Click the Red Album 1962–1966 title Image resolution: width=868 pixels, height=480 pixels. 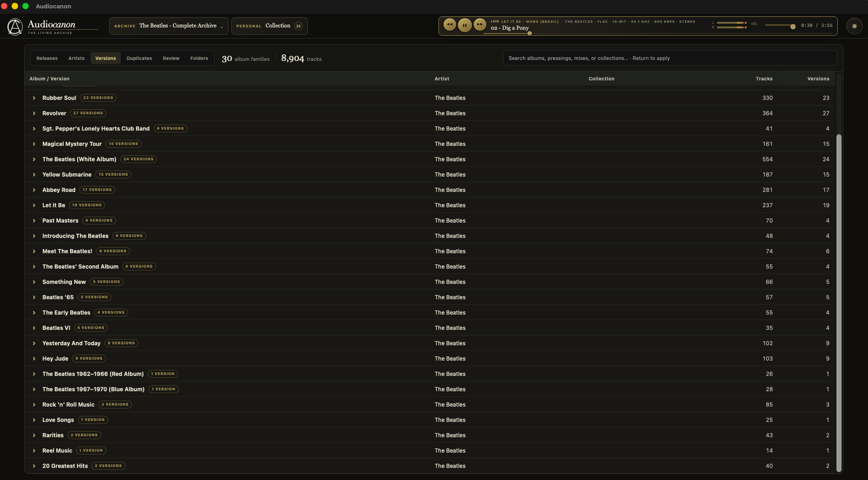tap(93, 374)
